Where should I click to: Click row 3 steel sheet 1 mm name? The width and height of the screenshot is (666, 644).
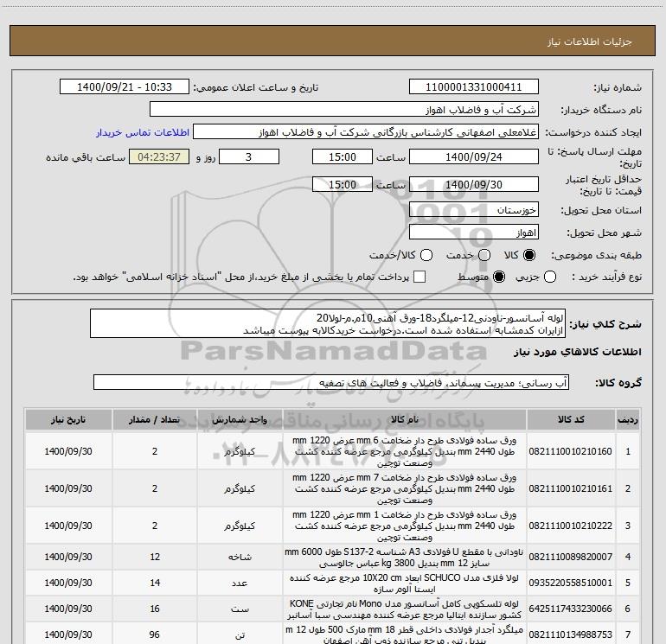[405, 526]
